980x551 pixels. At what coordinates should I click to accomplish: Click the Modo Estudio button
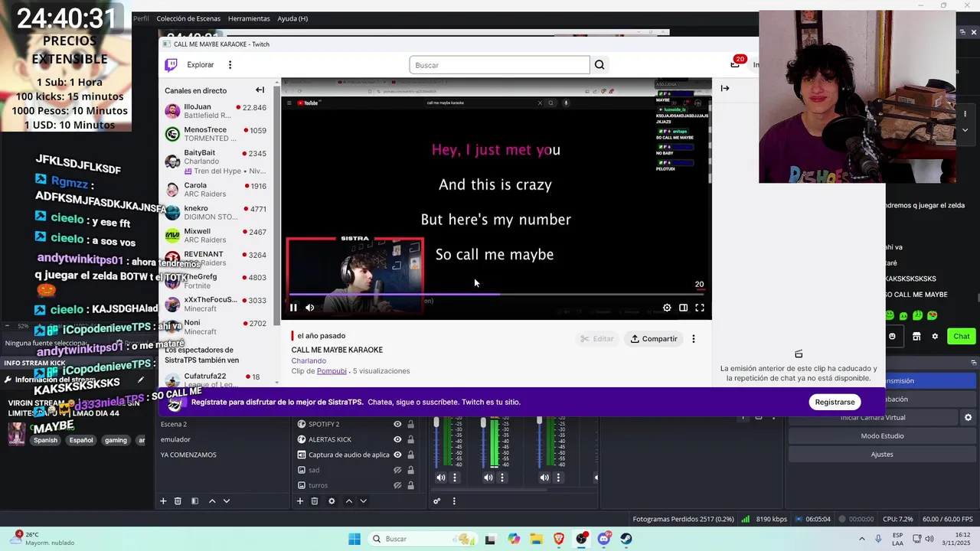pos(882,436)
